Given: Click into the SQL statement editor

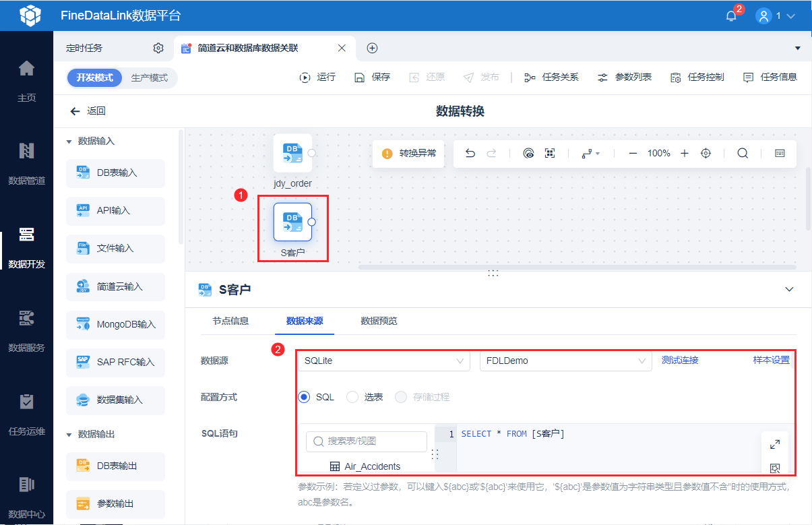Looking at the screenshot, I should pyautogui.click(x=610, y=448).
